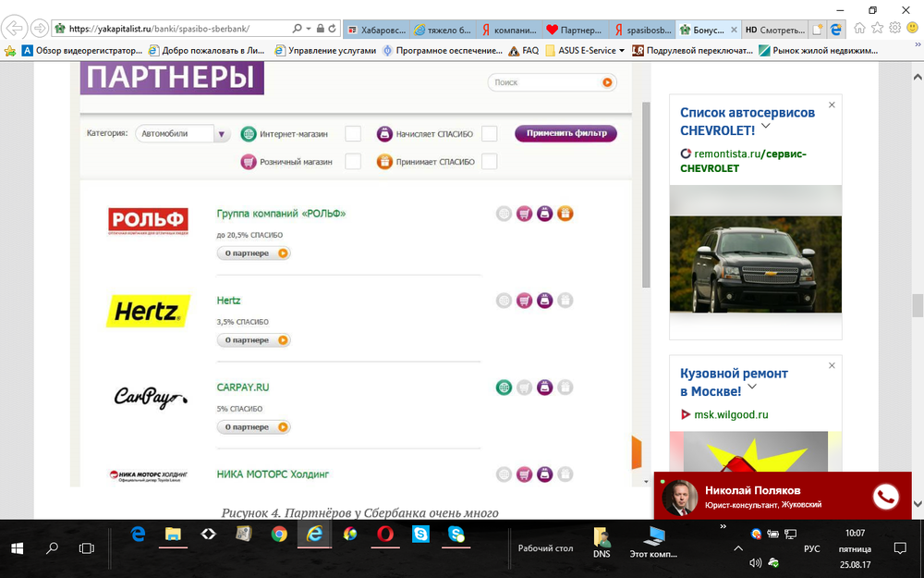Click the green globe icon for CARPAY.RU
Screen dimensions: 924x578
click(x=504, y=387)
